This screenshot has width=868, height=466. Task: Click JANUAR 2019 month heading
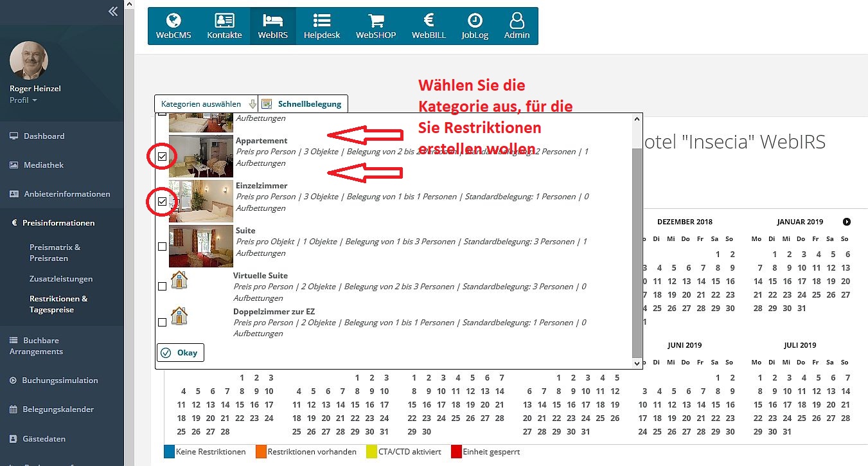(x=799, y=222)
